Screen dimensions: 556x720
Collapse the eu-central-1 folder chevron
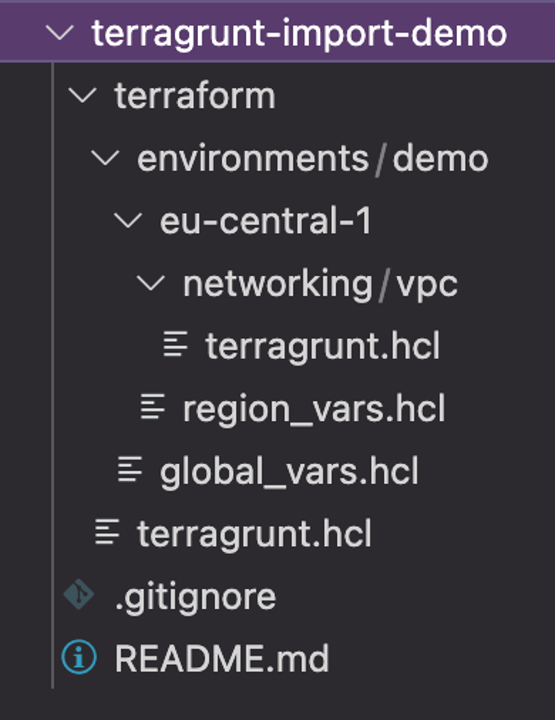click(x=128, y=221)
